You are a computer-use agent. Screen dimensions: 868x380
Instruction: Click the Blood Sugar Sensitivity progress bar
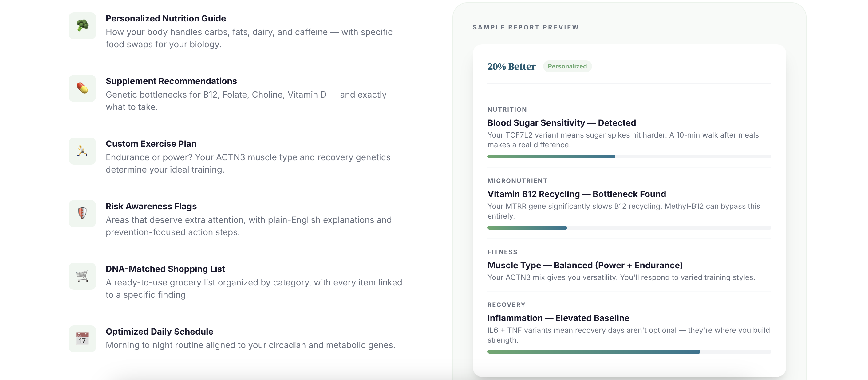[x=629, y=157]
